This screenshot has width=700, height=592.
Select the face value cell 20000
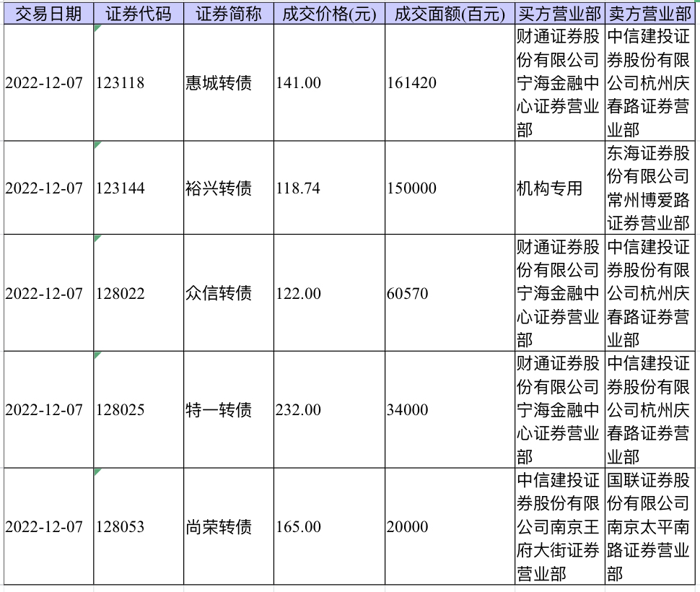pyautogui.click(x=450, y=526)
